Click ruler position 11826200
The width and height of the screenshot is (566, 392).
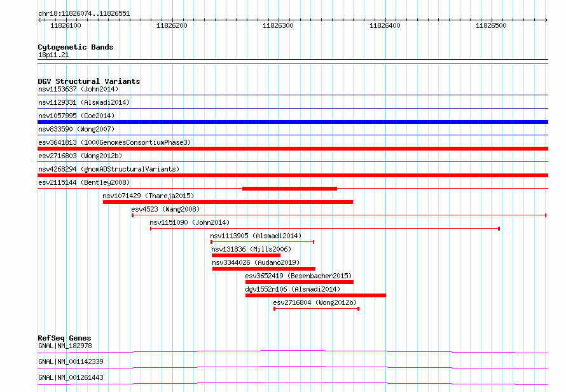pyautogui.click(x=172, y=25)
